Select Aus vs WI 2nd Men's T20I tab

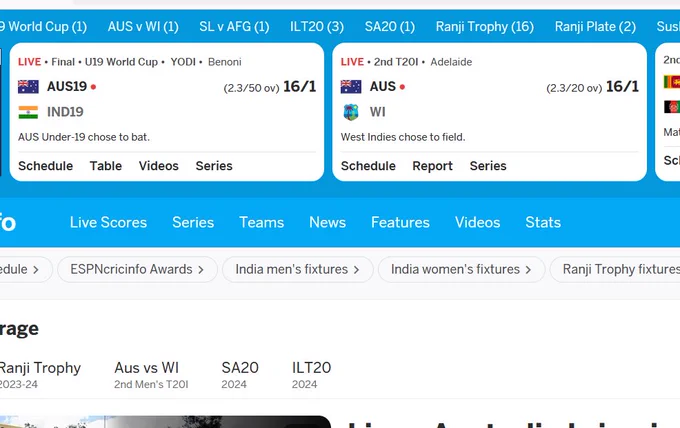point(151,375)
